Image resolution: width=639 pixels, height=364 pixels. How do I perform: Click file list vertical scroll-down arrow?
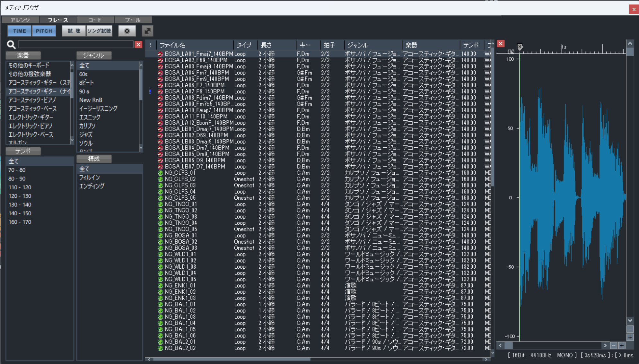[493, 353]
